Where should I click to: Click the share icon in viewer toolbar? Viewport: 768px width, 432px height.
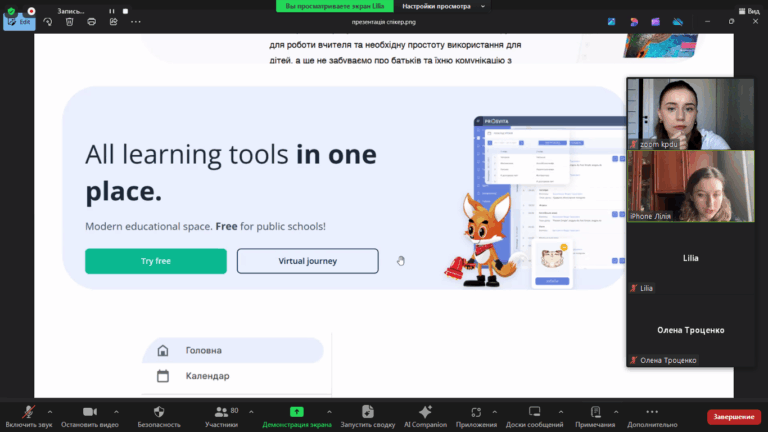pyautogui.click(x=114, y=22)
